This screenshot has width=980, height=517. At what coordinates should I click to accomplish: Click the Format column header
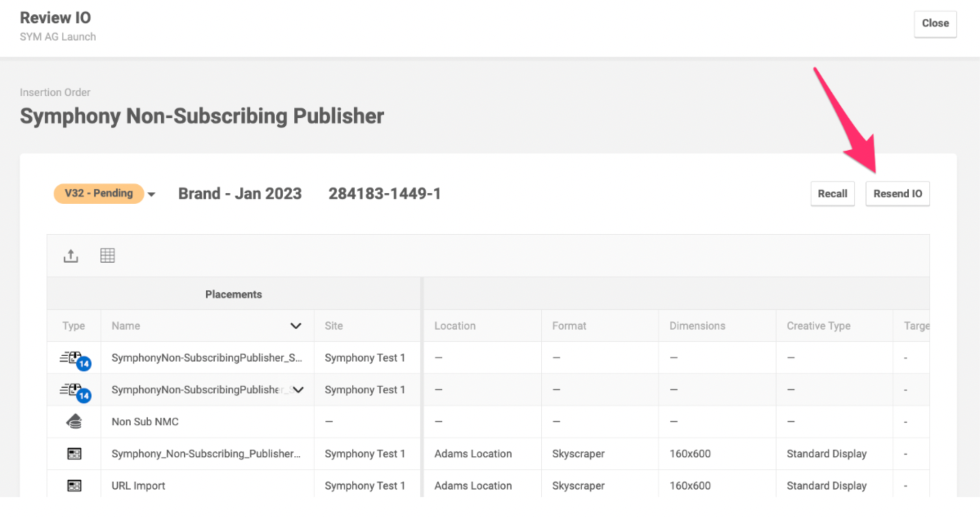(x=568, y=326)
